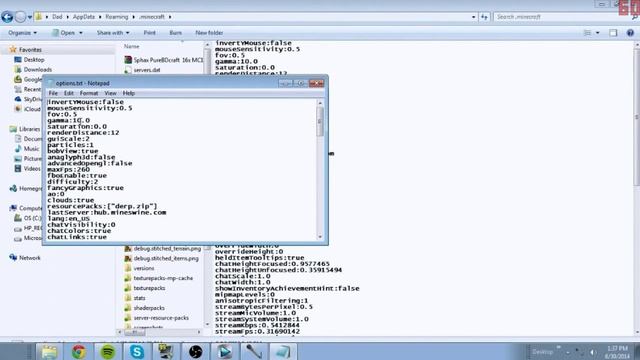This screenshot has height=360, width=640.
Task: Click the file list scroll down arrow
Action: [x=207, y=325]
